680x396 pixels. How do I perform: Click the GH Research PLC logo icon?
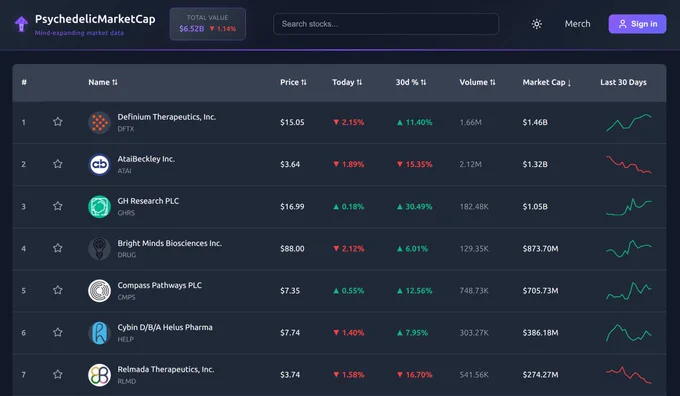tap(99, 206)
